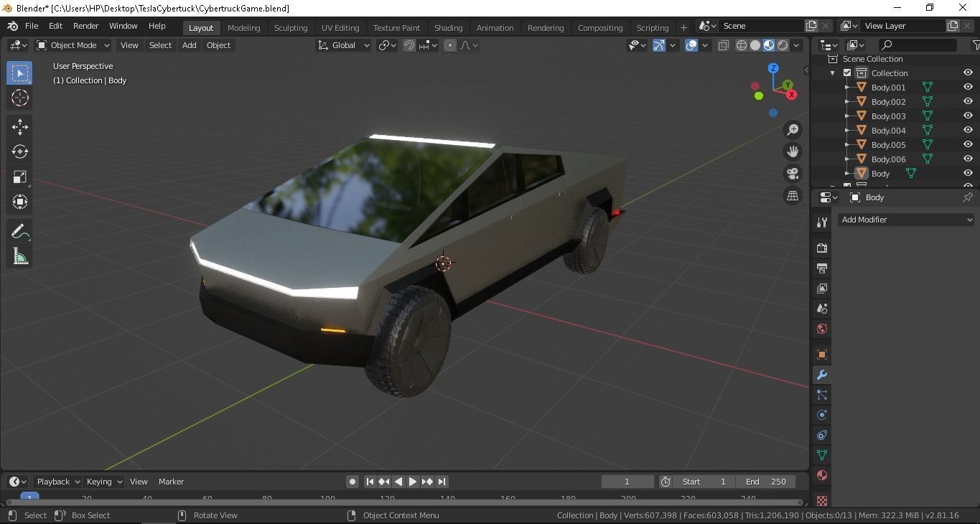
Task: Toggle X-ray mode
Action: (724, 45)
